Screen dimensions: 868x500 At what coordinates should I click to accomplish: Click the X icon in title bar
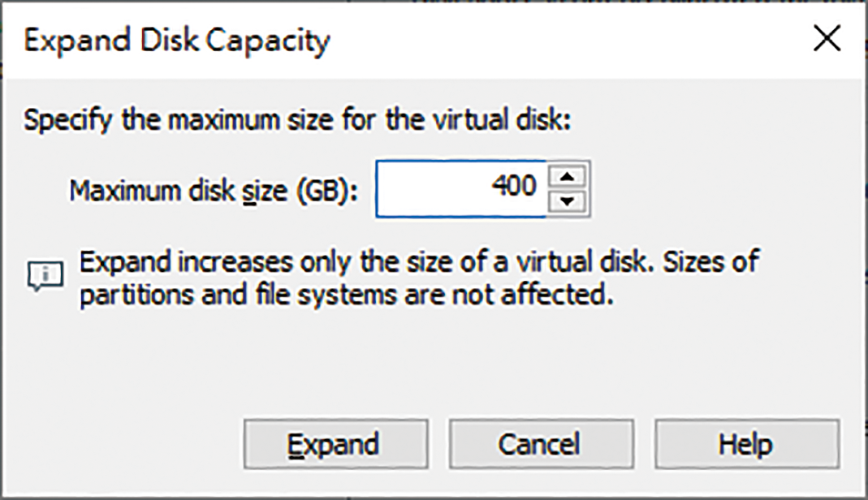(x=827, y=39)
